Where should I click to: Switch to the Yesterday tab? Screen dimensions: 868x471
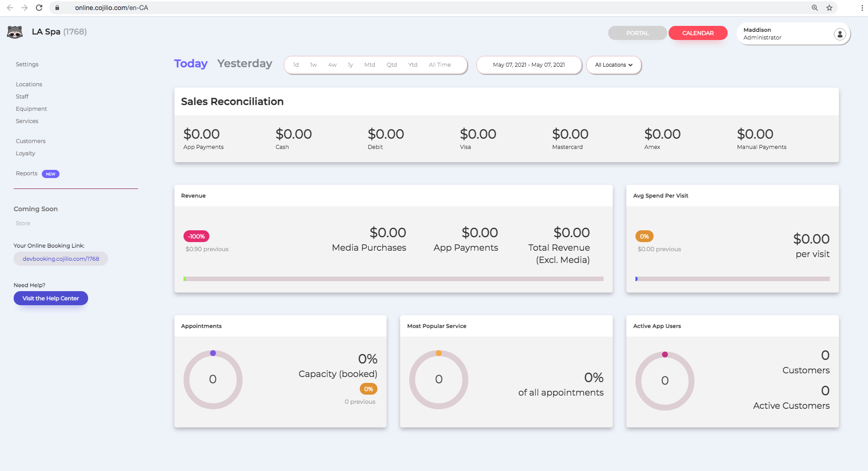tap(244, 64)
